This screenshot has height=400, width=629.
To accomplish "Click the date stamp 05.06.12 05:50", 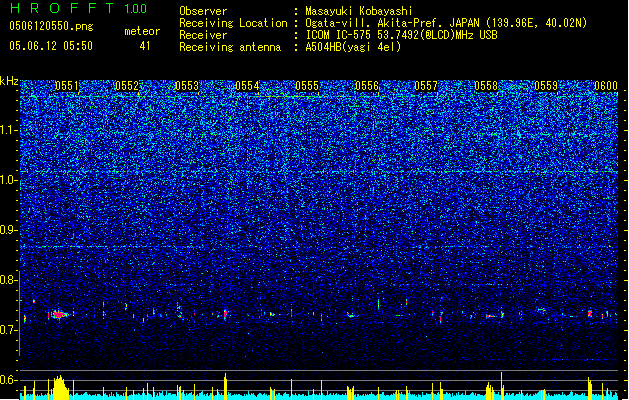I will (x=51, y=46).
